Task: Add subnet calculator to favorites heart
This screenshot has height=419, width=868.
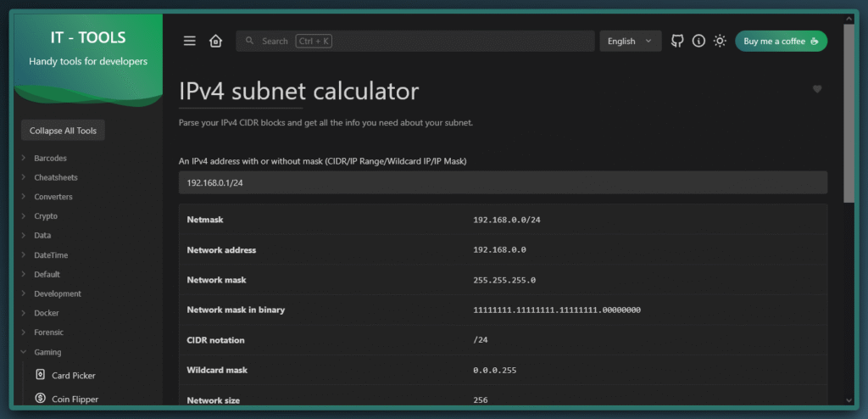Action: click(x=817, y=89)
